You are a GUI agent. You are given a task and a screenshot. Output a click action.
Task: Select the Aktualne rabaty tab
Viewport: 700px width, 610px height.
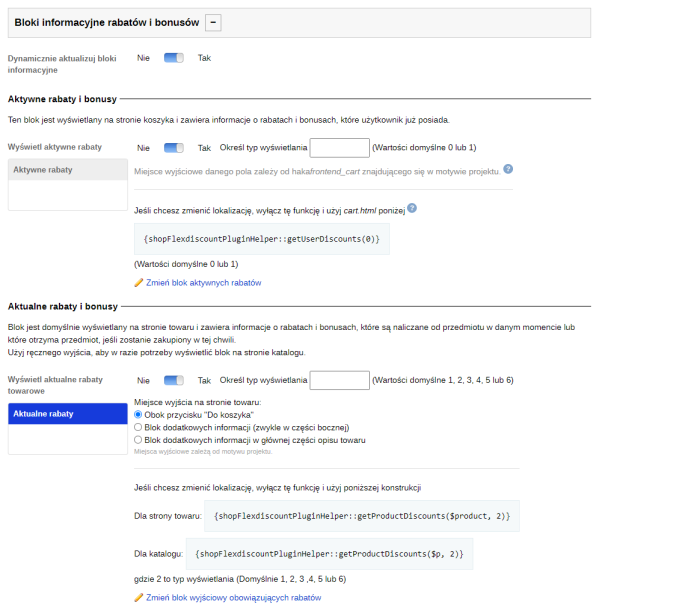67,413
